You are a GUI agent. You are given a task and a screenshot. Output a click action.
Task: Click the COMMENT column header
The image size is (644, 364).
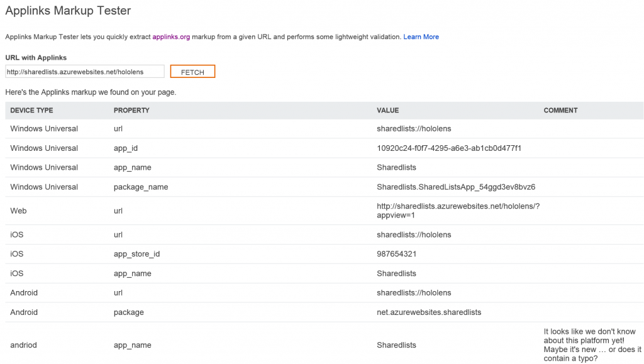pyautogui.click(x=560, y=111)
